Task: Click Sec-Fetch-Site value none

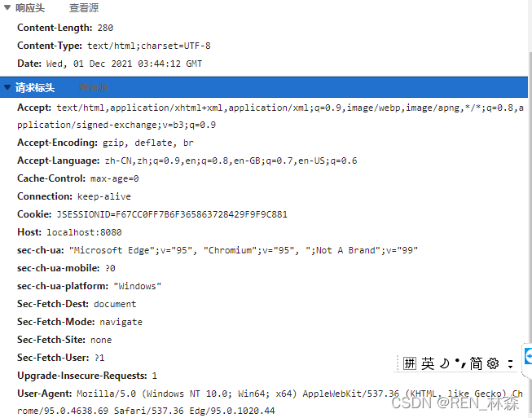Action: coord(101,340)
